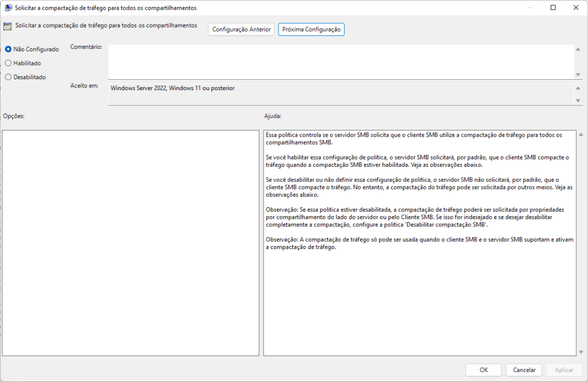Confirm the dialog with OK
Screen dimensions: 588x382
click(x=483, y=370)
